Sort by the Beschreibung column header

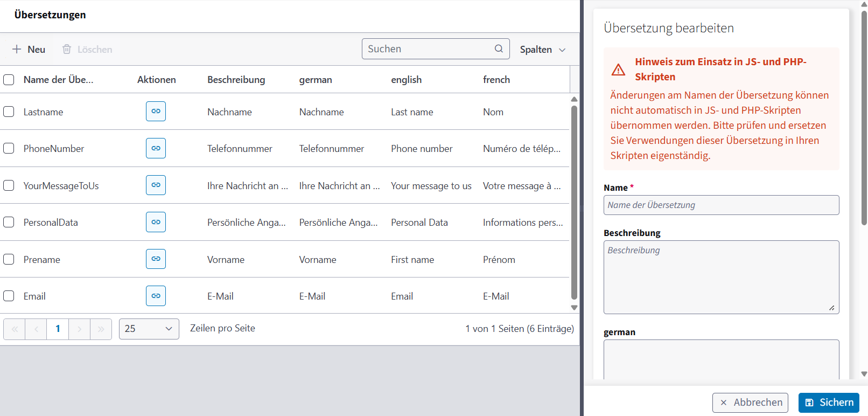pyautogui.click(x=236, y=80)
